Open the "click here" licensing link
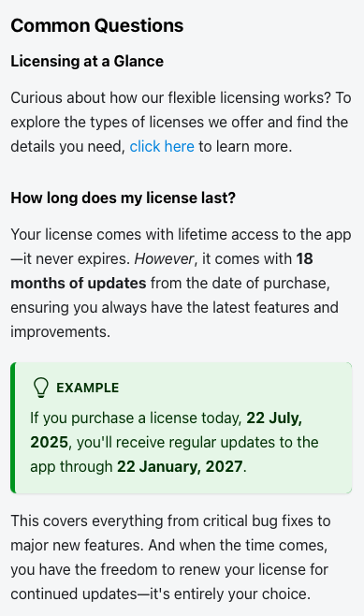 coord(162,147)
